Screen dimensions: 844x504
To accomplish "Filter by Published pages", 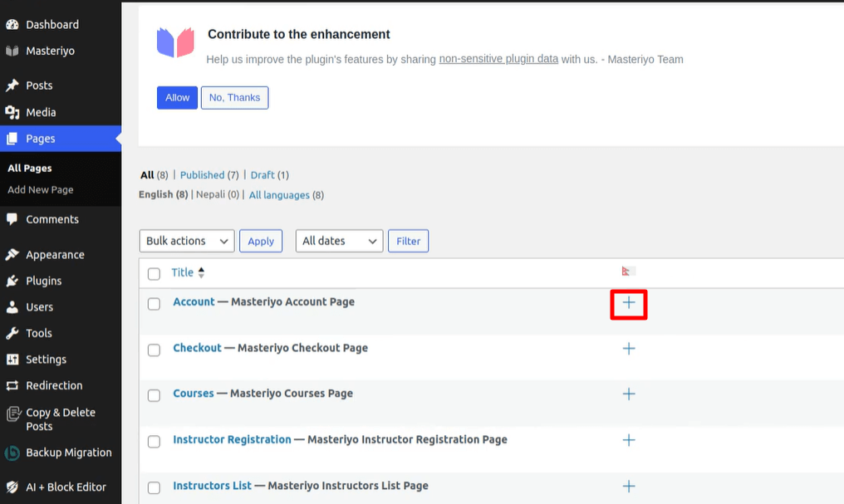I will pyautogui.click(x=202, y=175).
